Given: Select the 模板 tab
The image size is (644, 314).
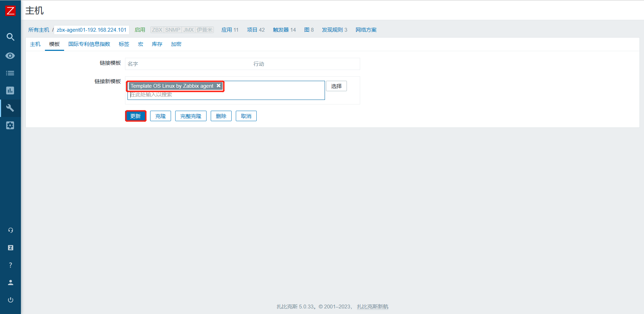Looking at the screenshot, I should click(x=54, y=44).
